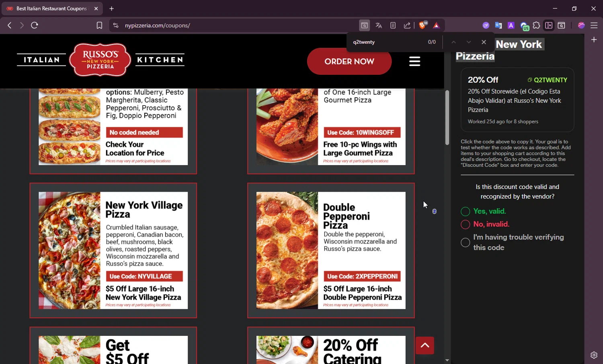Screen dimensions: 603x364
Task: Click the chicken wings coupon photo
Action: tap(287, 127)
